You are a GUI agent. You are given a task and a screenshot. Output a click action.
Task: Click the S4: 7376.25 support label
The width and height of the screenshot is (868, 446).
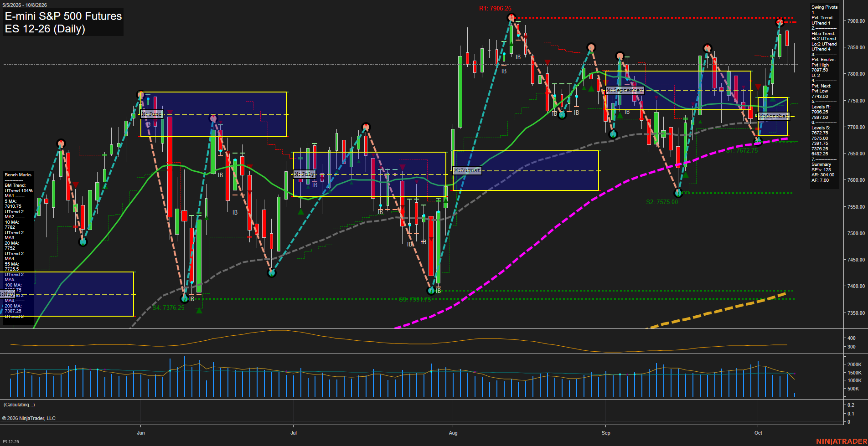[168, 308]
